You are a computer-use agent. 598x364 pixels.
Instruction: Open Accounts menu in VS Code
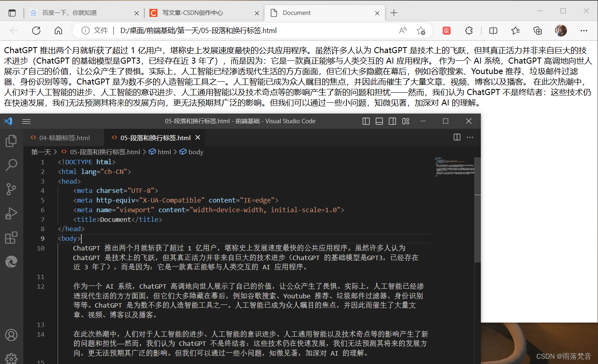point(11,335)
